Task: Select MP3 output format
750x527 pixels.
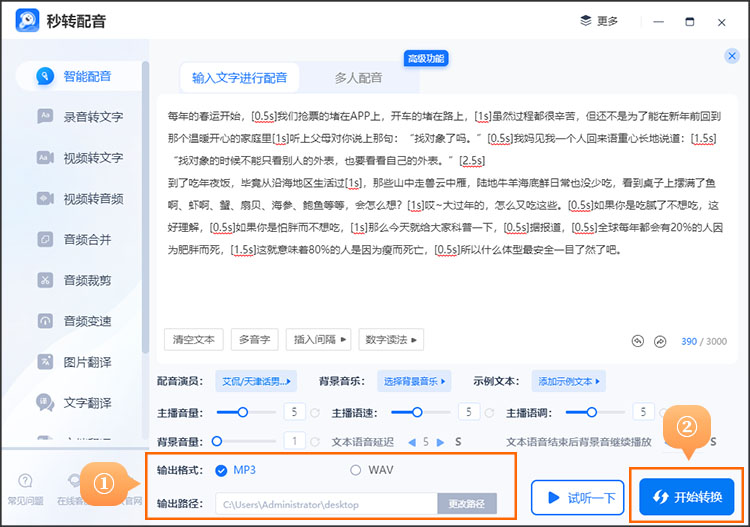Action: 222,470
